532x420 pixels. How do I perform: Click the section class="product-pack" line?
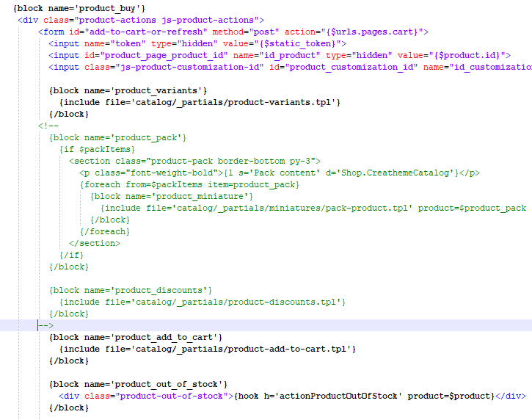[x=194, y=162]
